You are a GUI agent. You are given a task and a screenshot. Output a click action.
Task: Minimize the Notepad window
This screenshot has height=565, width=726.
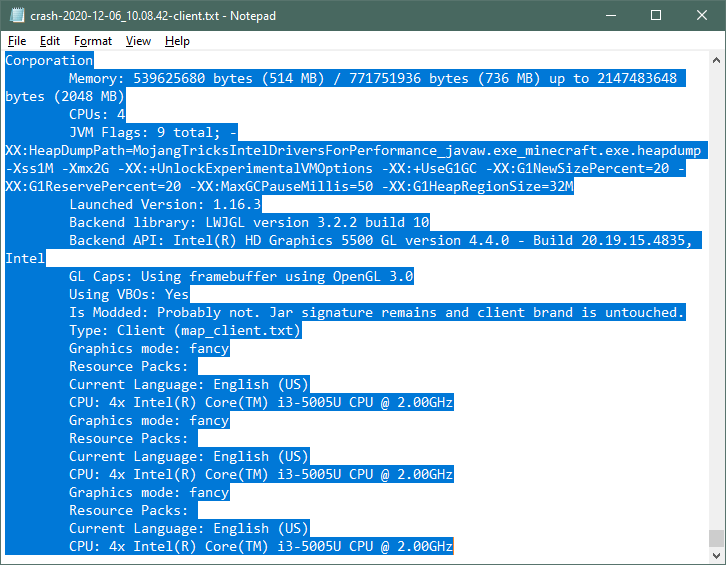click(611, 15)
